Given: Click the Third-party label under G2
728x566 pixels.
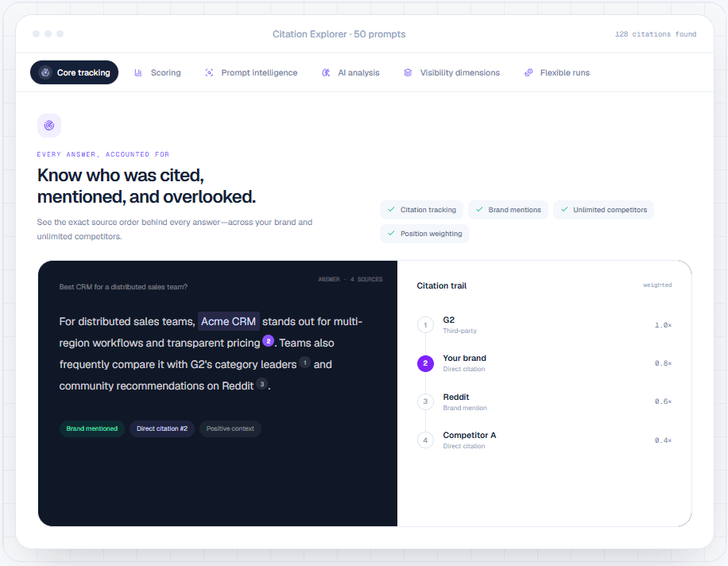Looking at the screenshot, I should click(x=459, y=331).
